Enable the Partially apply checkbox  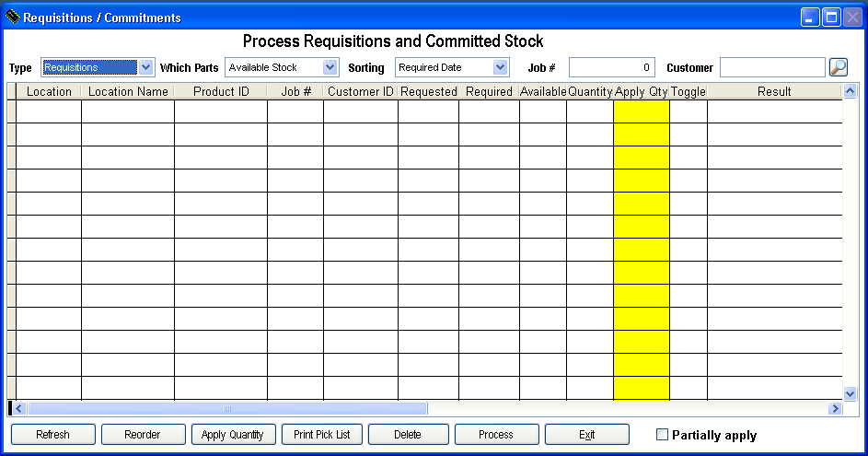(662, 435)
